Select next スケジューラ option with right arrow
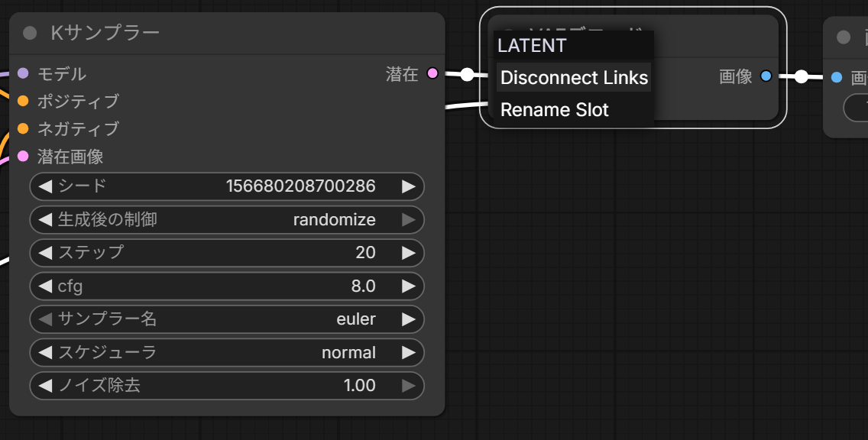The image size is (868, 440). [409, 353]
